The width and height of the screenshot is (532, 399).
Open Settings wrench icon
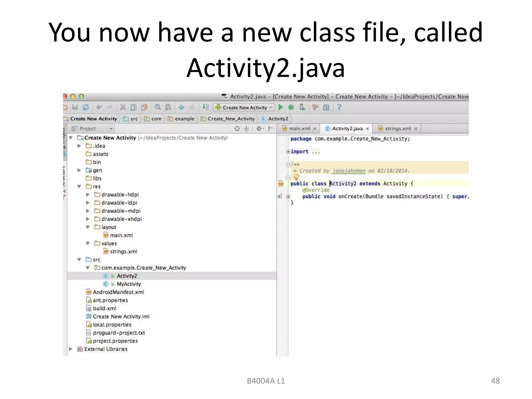point(315,107)
